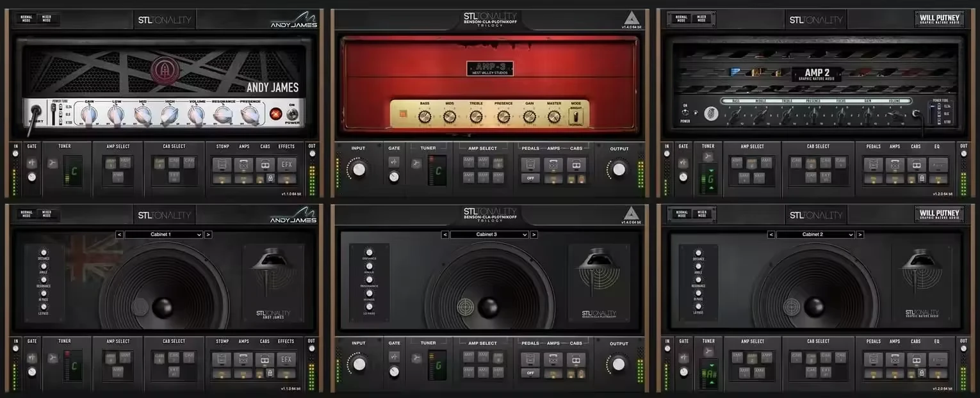The width and height of the screenshot is (980, 398).
Task: Click cab lock icon in Andy James amp view
Action: tap(270, 179)
